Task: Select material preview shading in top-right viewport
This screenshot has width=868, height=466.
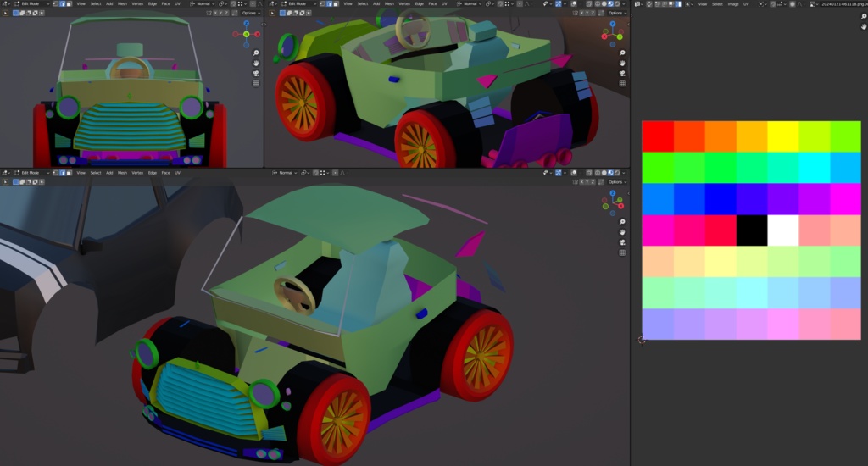Action: pos(611,3)
